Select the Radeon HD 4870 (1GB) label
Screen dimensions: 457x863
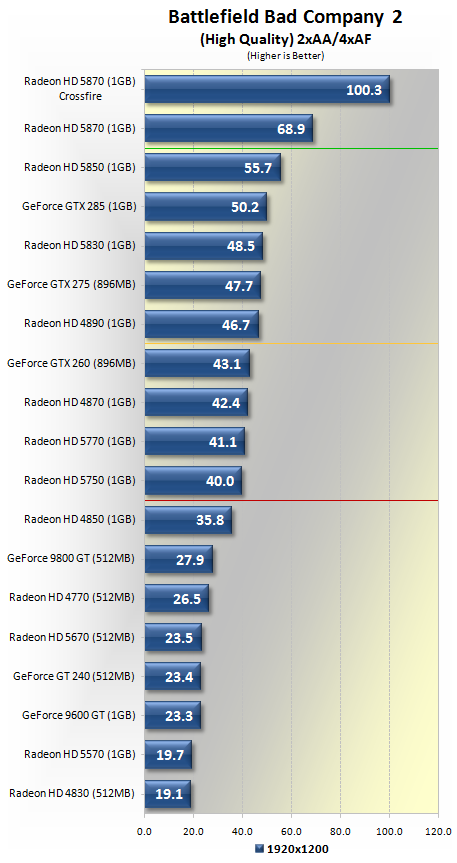point(80,402)
